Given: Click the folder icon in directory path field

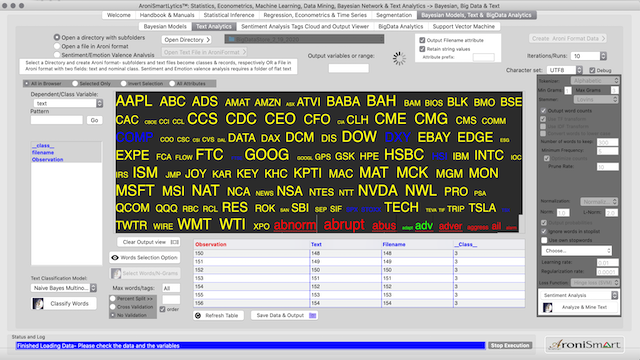Looking at the screenshot, I should [x=231, y=39].
